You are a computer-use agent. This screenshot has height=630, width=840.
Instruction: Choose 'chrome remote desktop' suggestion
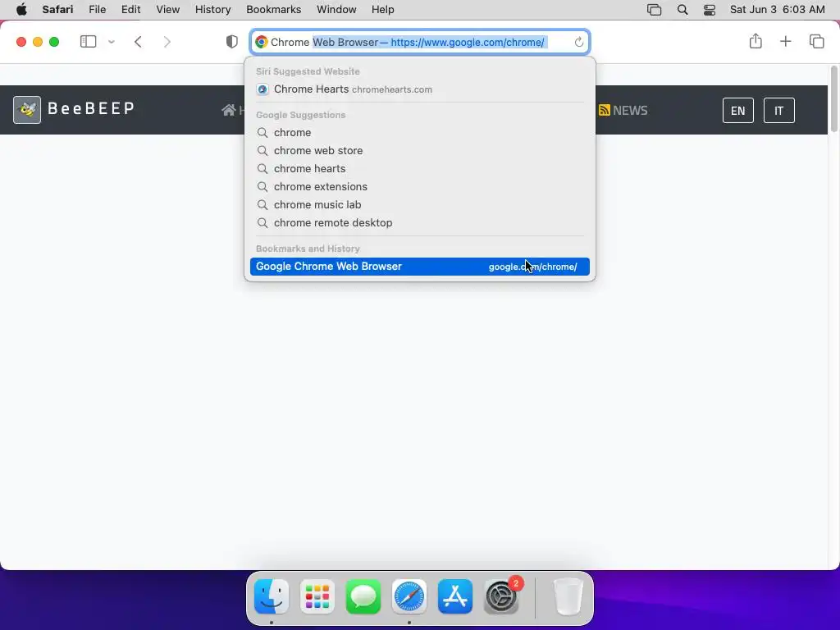(420, 223)
